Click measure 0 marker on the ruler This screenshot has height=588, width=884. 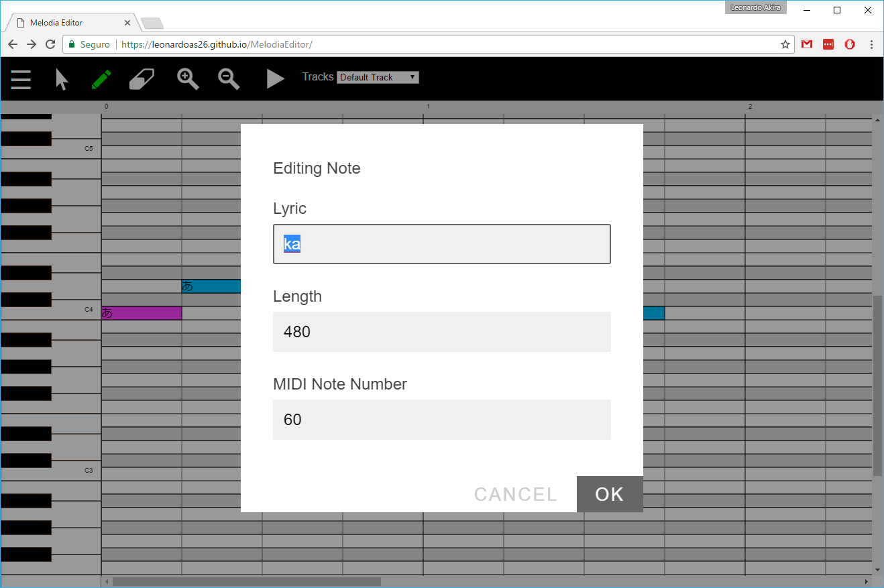[x=106, y=107]
